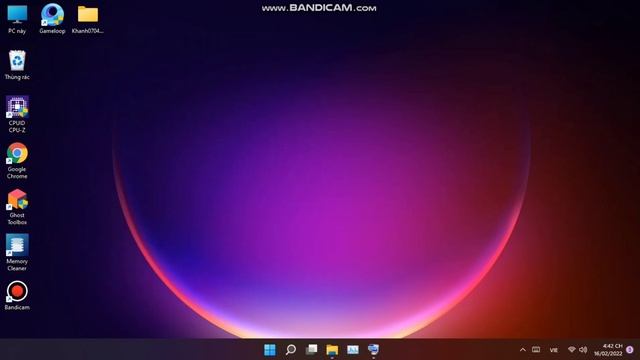Open File Explorer from the taskbar
The width and height of the screenshot is (640, 360).
click(x=332, y=350)
